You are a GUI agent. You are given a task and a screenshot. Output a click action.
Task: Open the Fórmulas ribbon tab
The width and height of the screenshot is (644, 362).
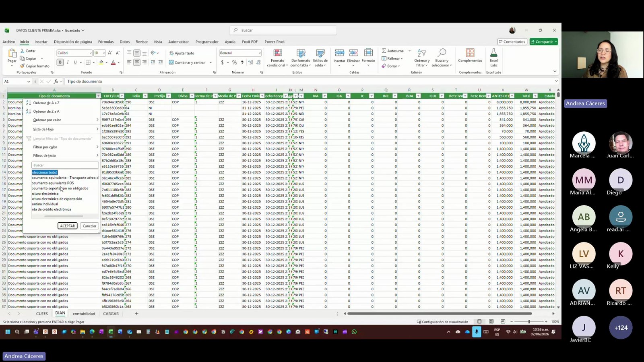(106, 42)
